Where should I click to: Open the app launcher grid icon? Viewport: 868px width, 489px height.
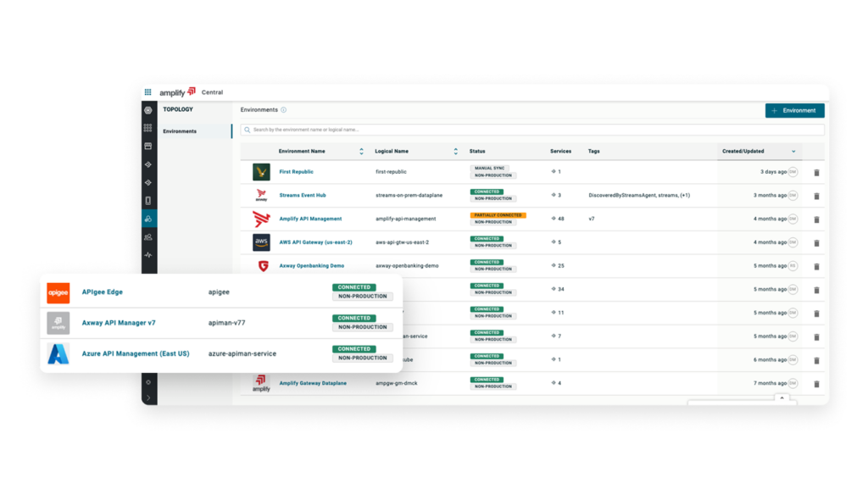click(147, 92)
